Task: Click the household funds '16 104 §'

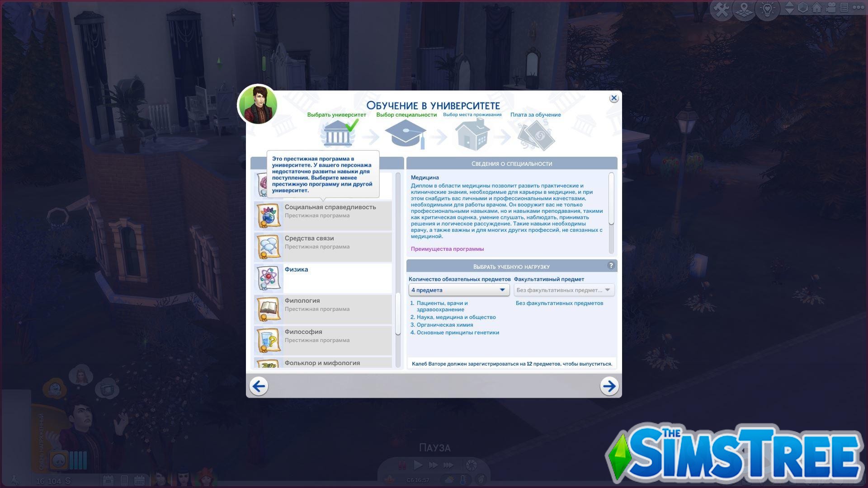Action: click(54, 481)
